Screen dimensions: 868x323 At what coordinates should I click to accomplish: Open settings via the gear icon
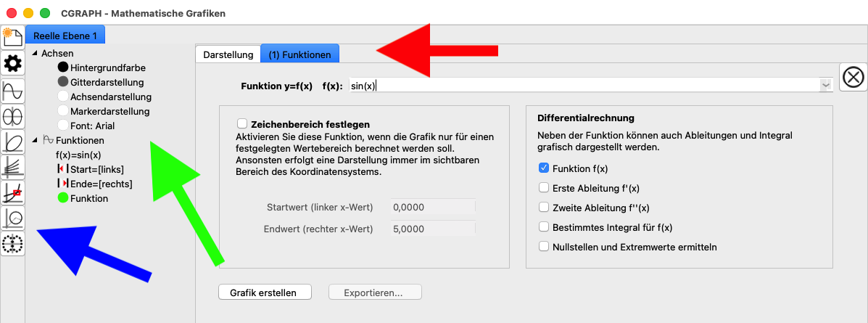click(13, 64)
